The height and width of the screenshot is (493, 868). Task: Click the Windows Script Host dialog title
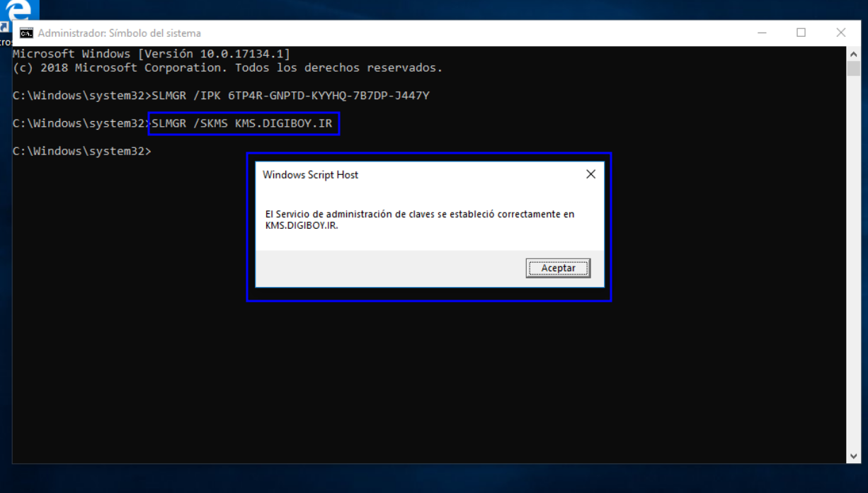310,174
